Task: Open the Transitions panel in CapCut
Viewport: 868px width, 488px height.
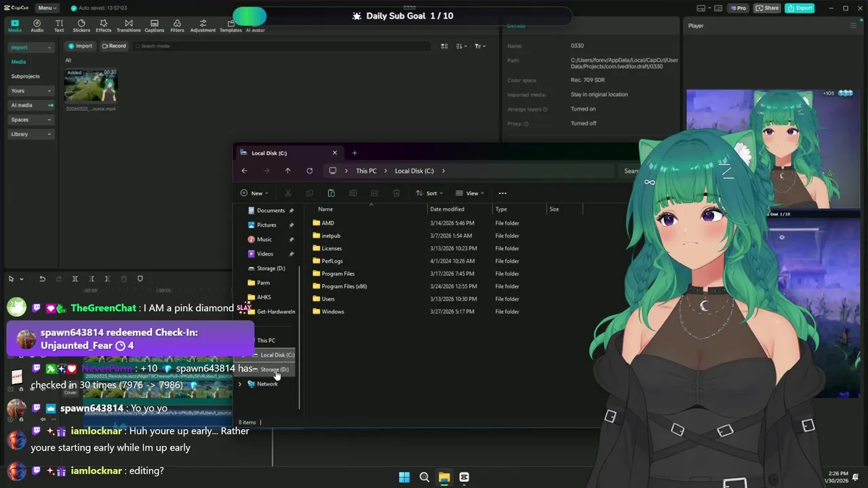Action: point(128,26)
